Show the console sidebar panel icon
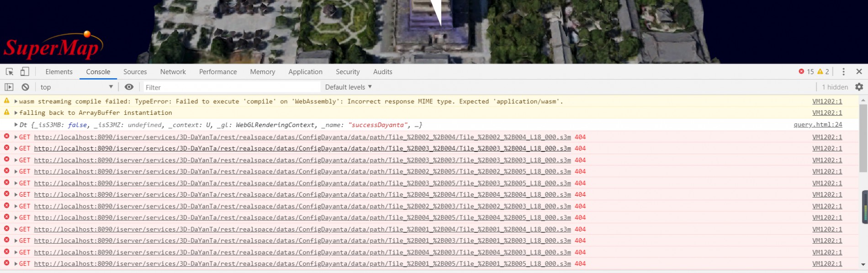Screen dimensions: 868x273 click(9, 87)
